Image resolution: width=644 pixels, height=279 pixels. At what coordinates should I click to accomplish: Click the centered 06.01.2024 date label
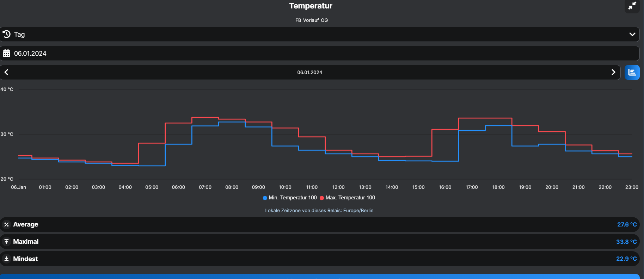point(309,72)
